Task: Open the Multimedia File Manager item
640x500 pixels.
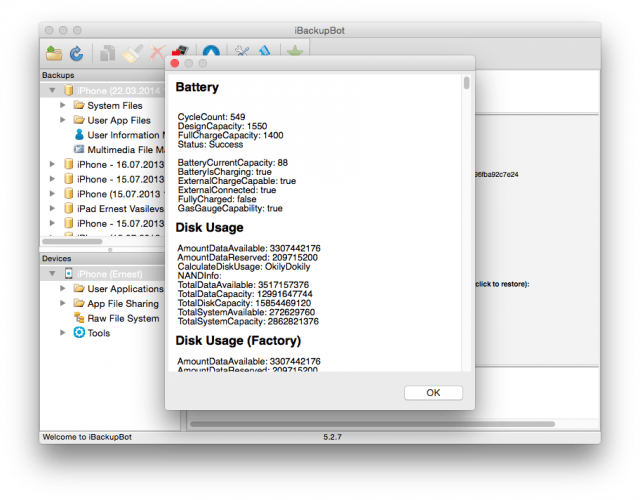Action: [x=122, y=150]
